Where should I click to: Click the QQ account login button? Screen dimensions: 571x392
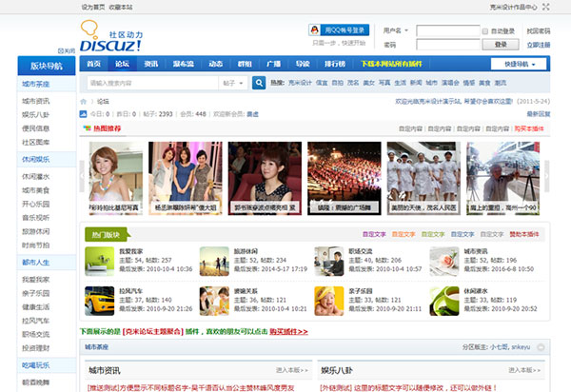pos(340,30)
